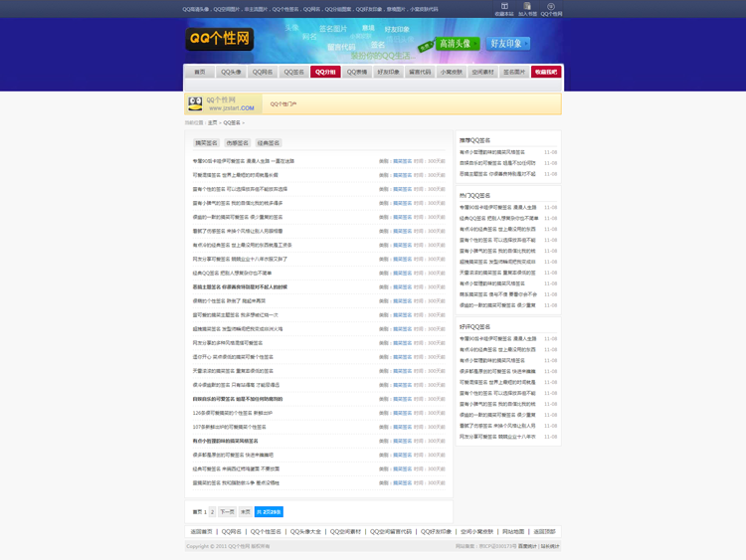Open the blue 好友印象 banner button
The image size is (746, 560).
[x=508, y=44]
